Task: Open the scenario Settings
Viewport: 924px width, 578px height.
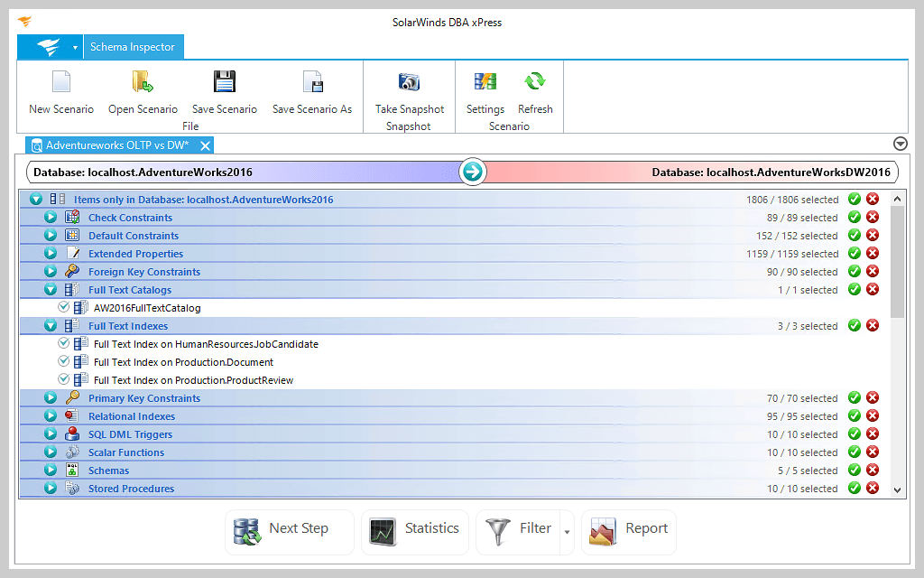Action: pyautogui.click(x=485, y=90)
